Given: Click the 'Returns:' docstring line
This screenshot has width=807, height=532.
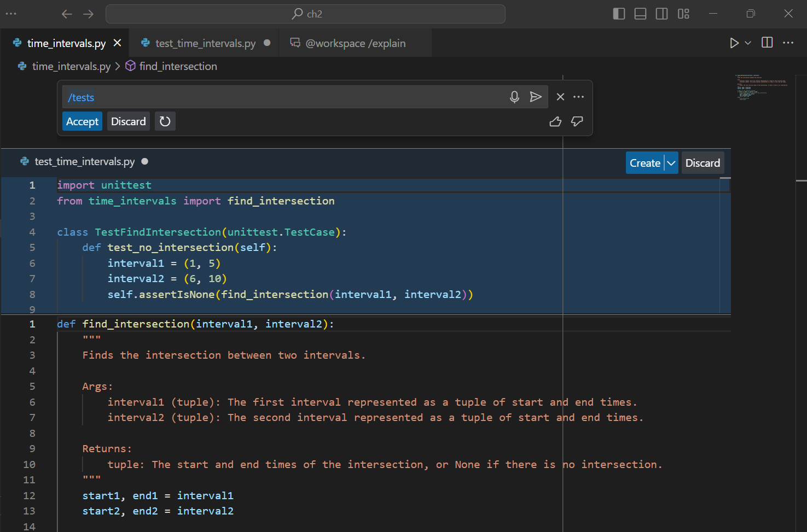Looking at the screenshot, I should click(107, 449).
